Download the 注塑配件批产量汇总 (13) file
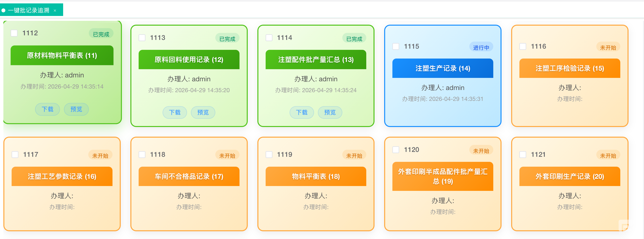 point(301,112)
